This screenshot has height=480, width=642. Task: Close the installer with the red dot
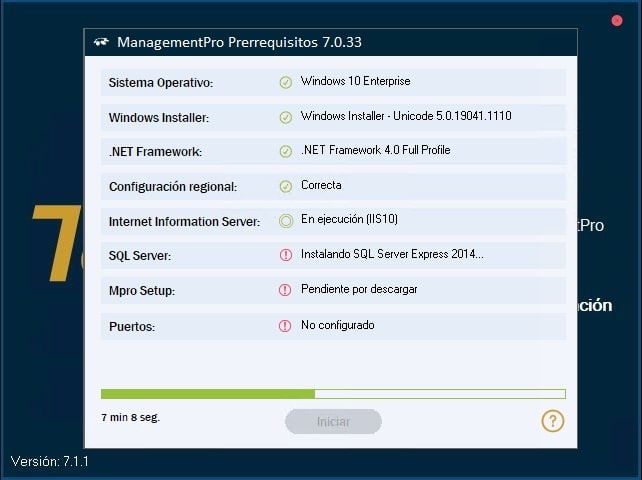point(617,20)
